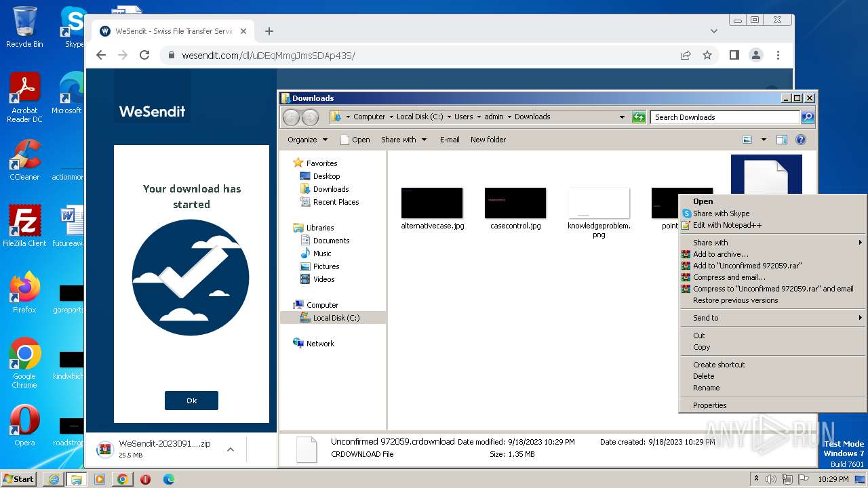Expand Share with toolbar dropdown
The height and width of the screenshot is (488, 868).
coord(404,140)
